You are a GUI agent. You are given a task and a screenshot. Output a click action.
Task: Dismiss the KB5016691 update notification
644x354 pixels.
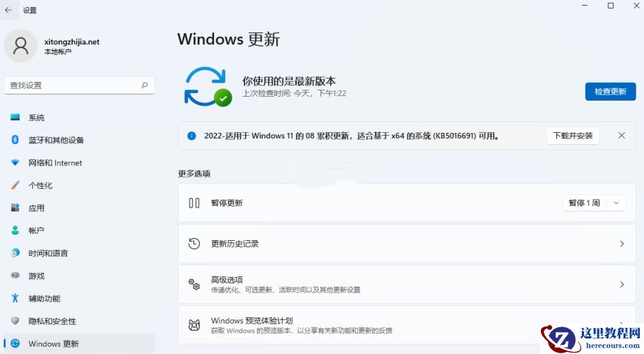(x=621, y=135)
